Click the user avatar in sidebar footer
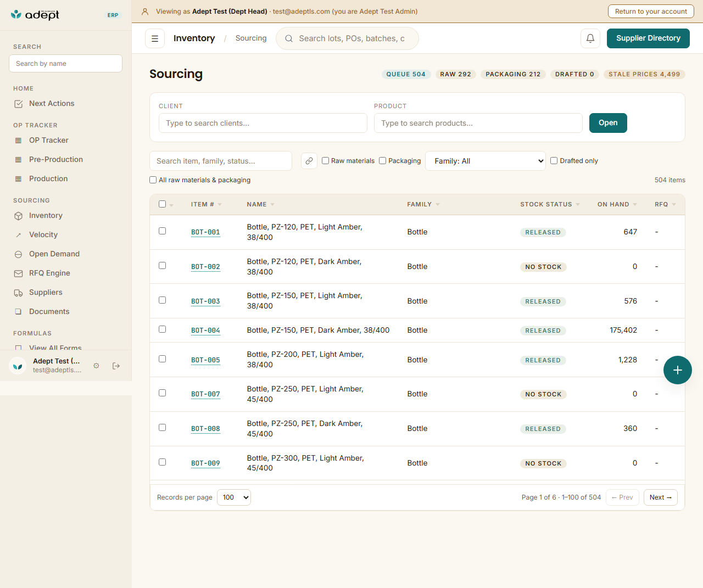703x588 pixels. tap(18, 366)
